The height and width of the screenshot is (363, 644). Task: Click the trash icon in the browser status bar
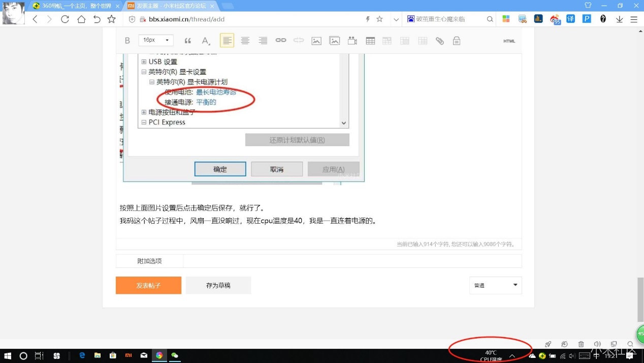(x=581, y=344)
